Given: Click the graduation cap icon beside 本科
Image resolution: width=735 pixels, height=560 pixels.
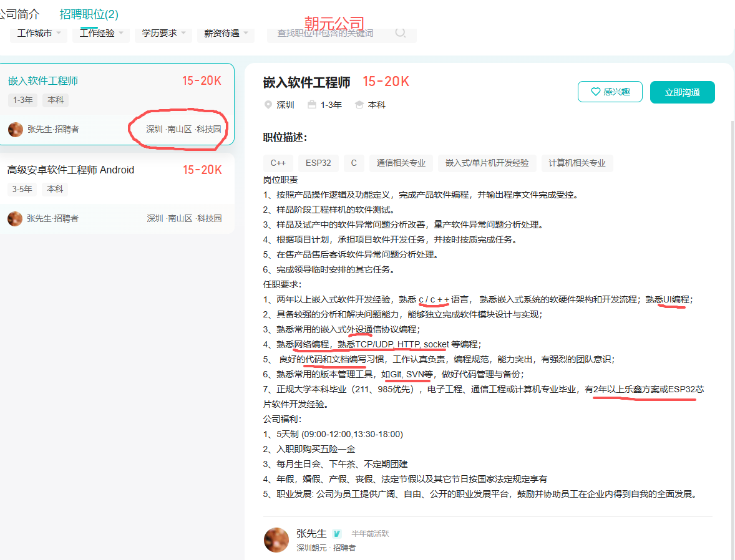Looking at the screenshot, I should pyautogui.click(x=359, y=105).
